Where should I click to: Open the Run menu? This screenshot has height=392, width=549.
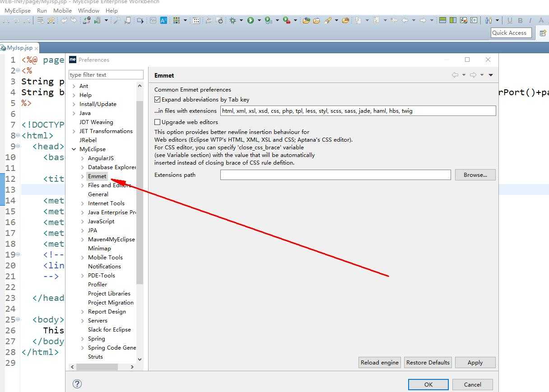pos(42,10)
